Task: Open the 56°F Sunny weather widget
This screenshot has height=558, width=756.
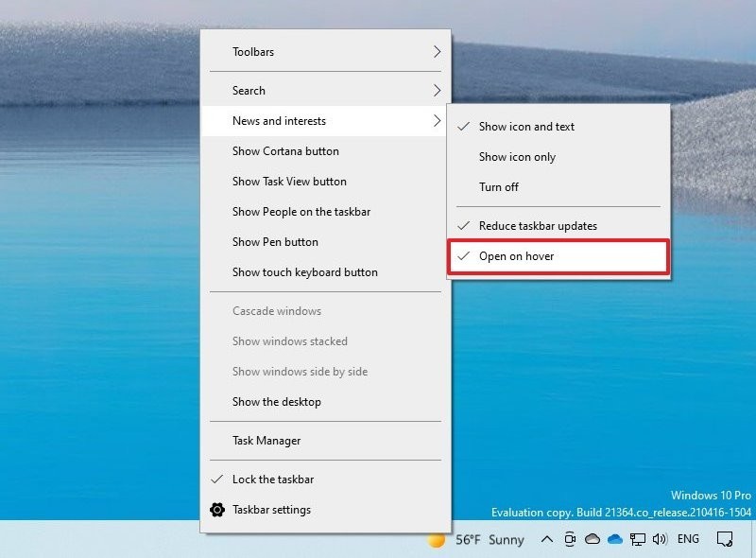Action: [x=476, y=540]
